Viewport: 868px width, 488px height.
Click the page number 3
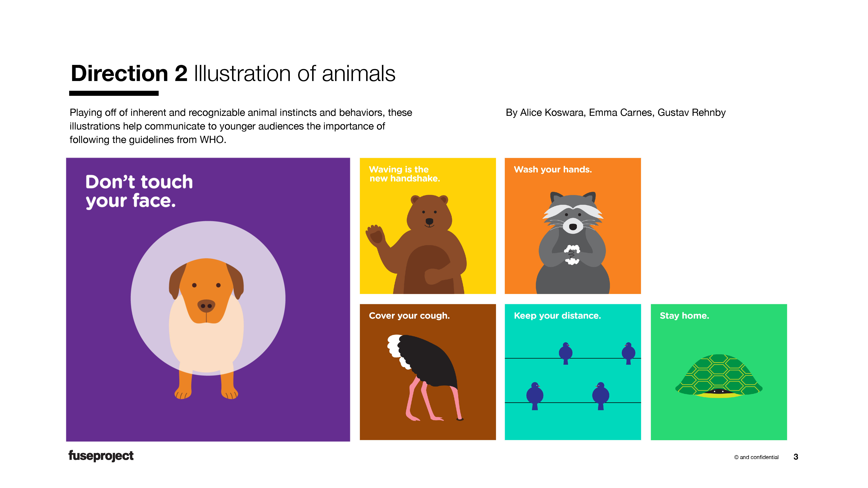(796, 457)
